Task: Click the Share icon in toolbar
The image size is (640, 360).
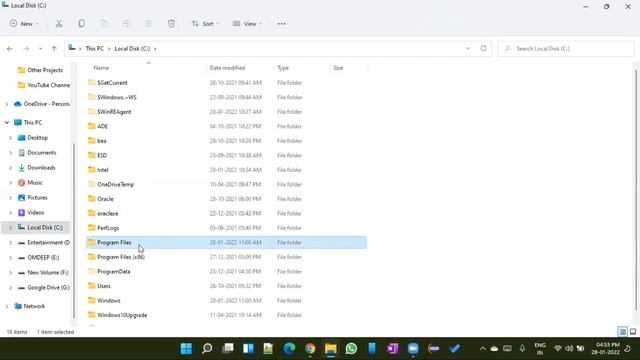Action: tap(149, 24)
